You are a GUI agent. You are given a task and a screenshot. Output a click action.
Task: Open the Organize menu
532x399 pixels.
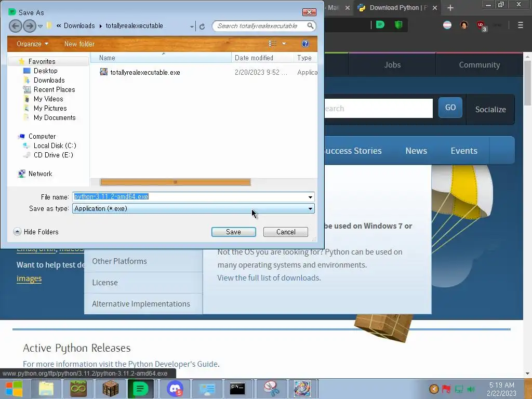32,44
